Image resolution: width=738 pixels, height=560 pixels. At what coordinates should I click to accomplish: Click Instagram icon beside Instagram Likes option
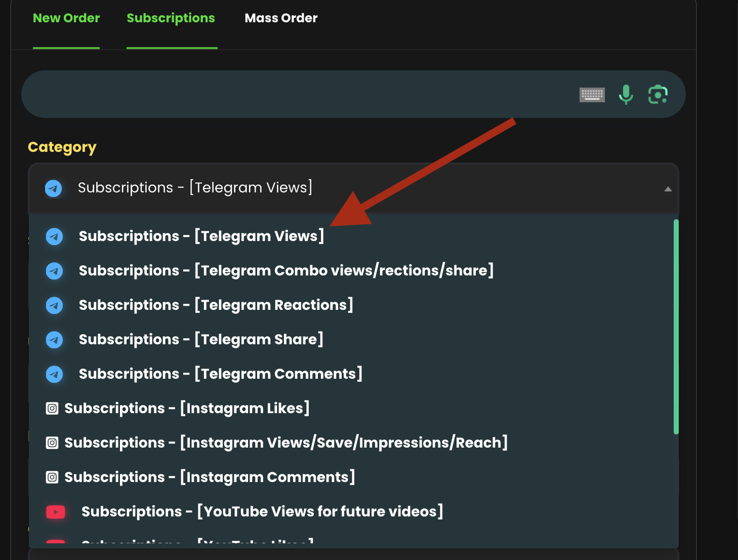(52, 409)
